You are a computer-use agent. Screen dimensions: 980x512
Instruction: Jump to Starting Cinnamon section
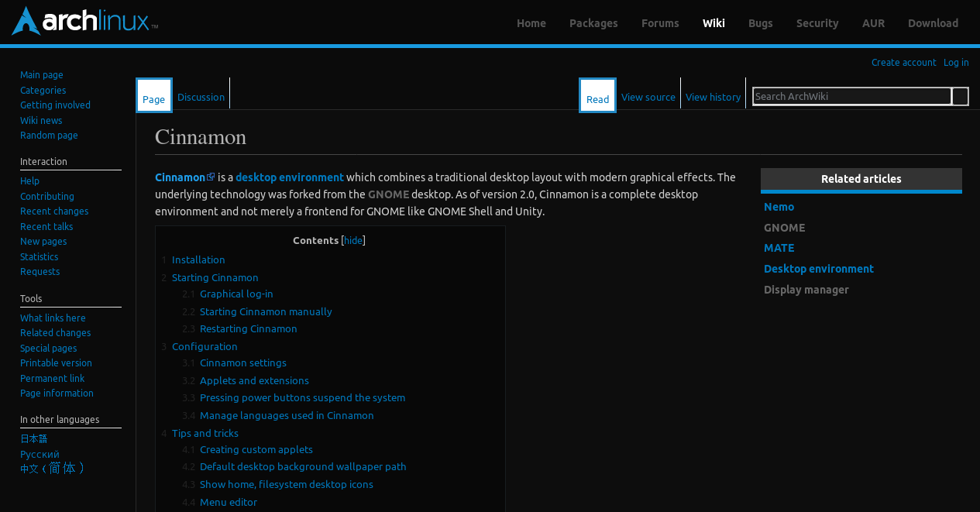tap(215, 278)
